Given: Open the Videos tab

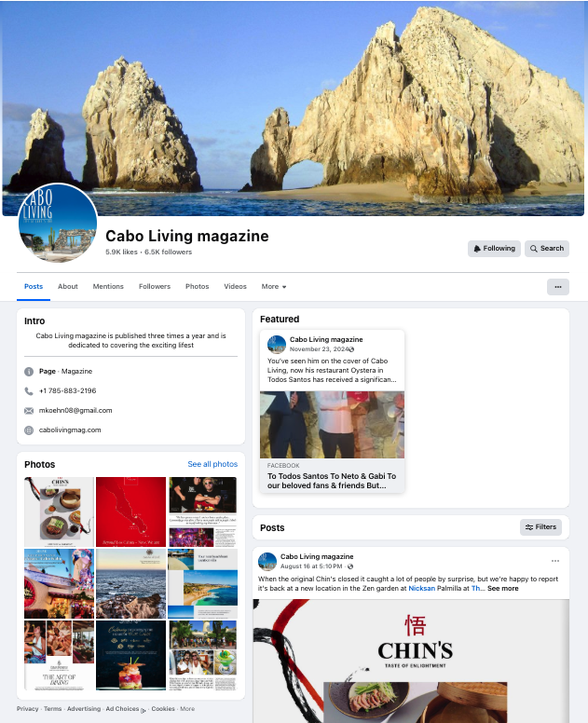Looking at the screenshot, I should [235, 287].
